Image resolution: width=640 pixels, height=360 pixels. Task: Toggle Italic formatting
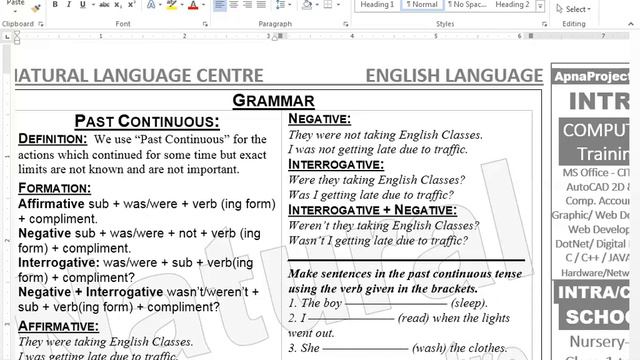click(69, 4)
